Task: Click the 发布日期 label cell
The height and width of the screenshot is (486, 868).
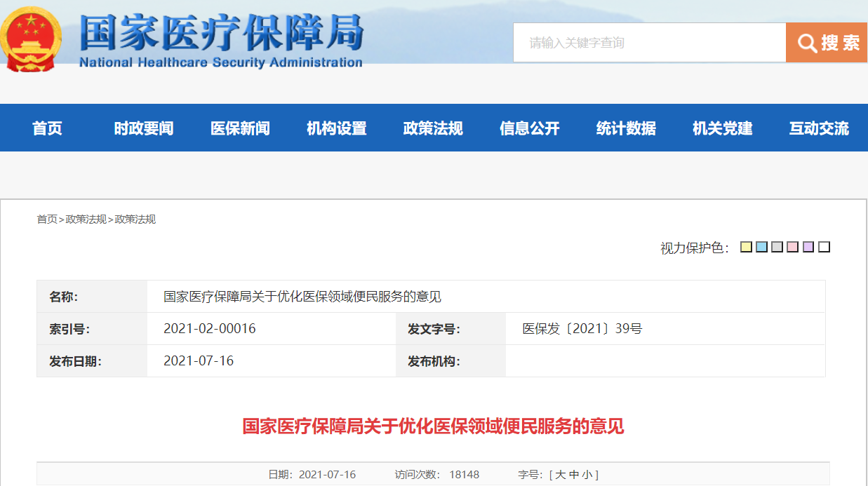Action: coord(92,361)
